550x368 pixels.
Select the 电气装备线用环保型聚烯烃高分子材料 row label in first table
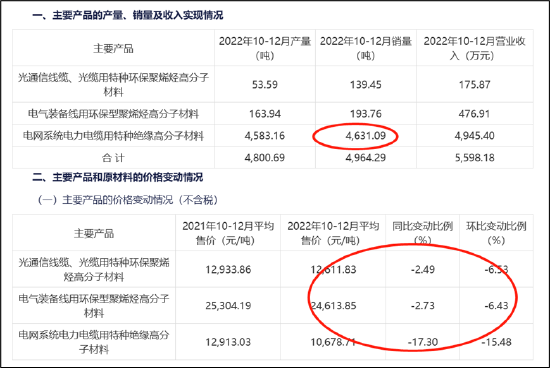pos(113,114)
